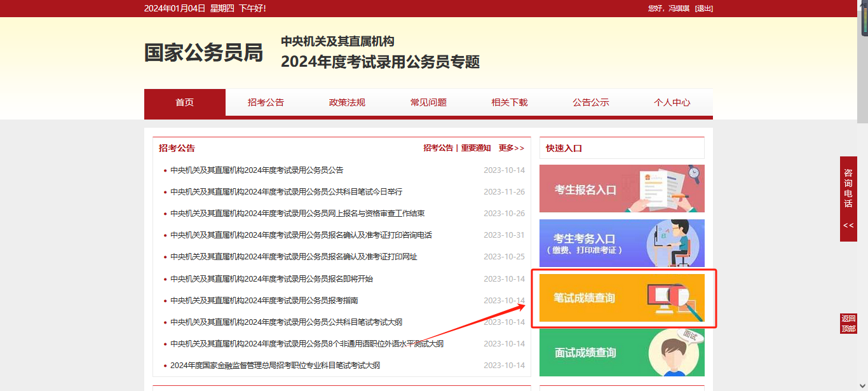
Task: Open the 公务员报名即将开始 announcement
Action: click(x=271, y=279)
